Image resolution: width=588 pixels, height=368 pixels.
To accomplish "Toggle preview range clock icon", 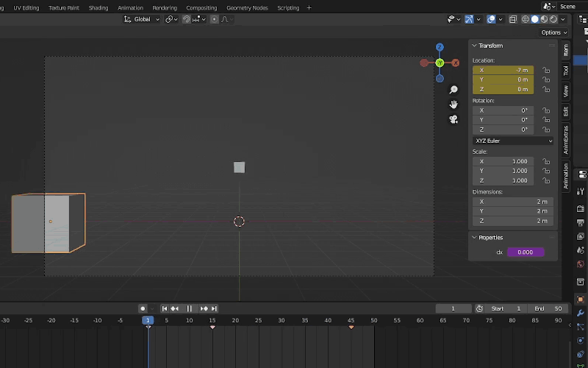I will (x=479, y=308).
